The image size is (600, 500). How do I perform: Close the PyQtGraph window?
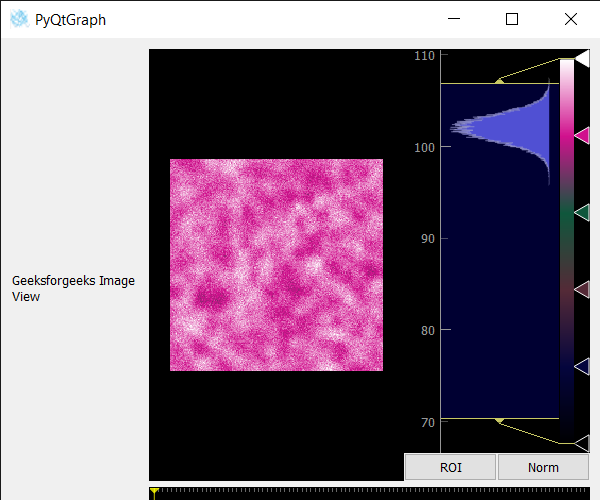571,19
